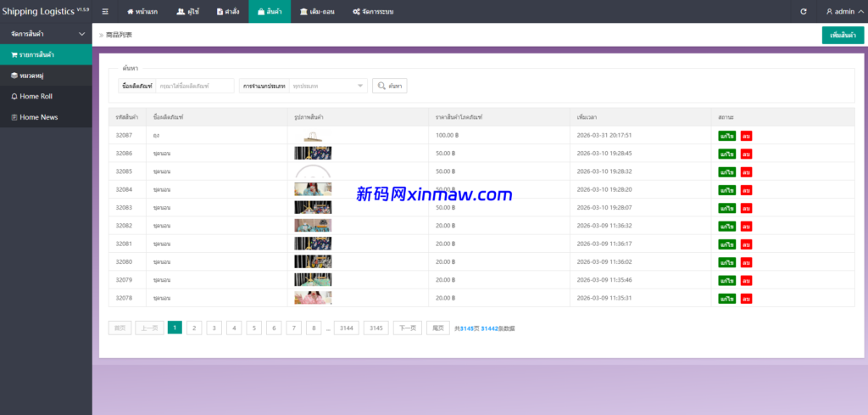
Task: Open Home News in the sidebar
Action: coord(46,117)
